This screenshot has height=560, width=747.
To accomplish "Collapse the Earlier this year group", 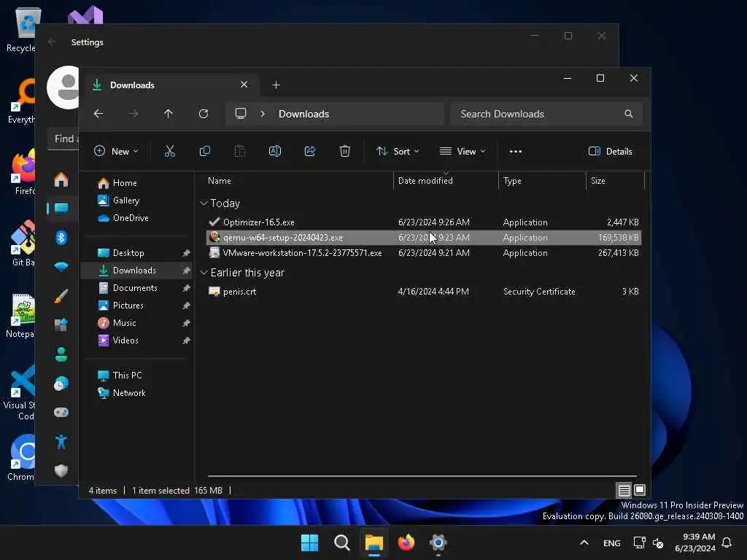I will tap(204, 273).
